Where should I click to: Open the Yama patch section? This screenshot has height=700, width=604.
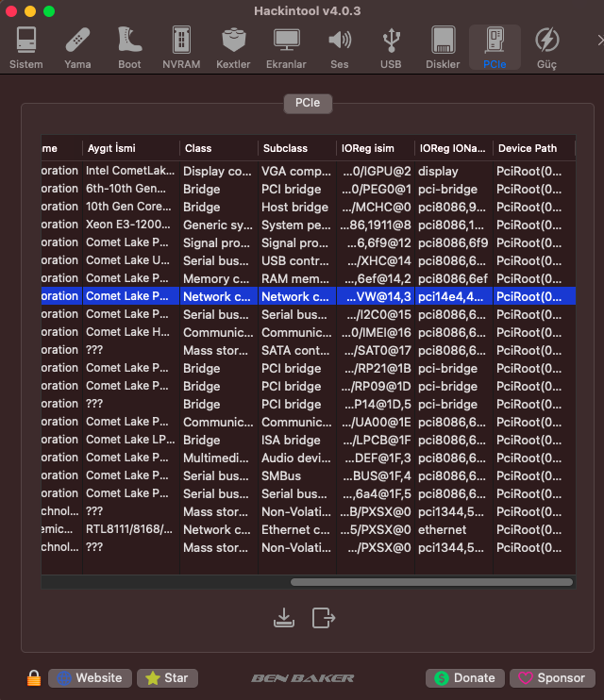pyautogui.click(x=77, y=47)
